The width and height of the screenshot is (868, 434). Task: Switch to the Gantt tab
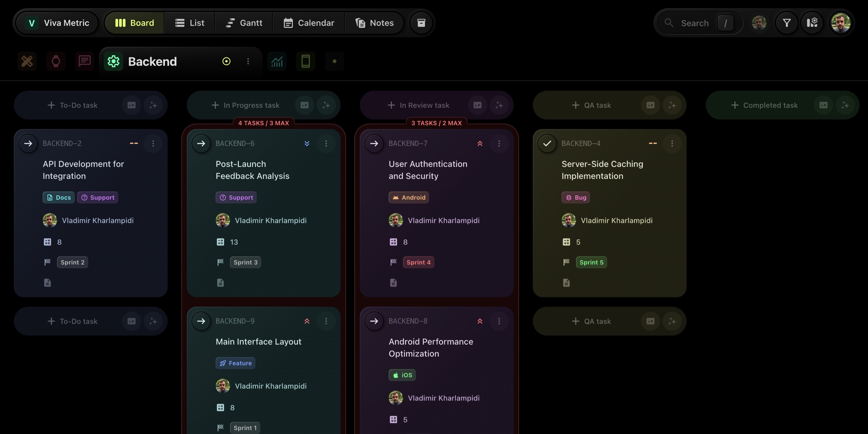[x=244, y=22]
